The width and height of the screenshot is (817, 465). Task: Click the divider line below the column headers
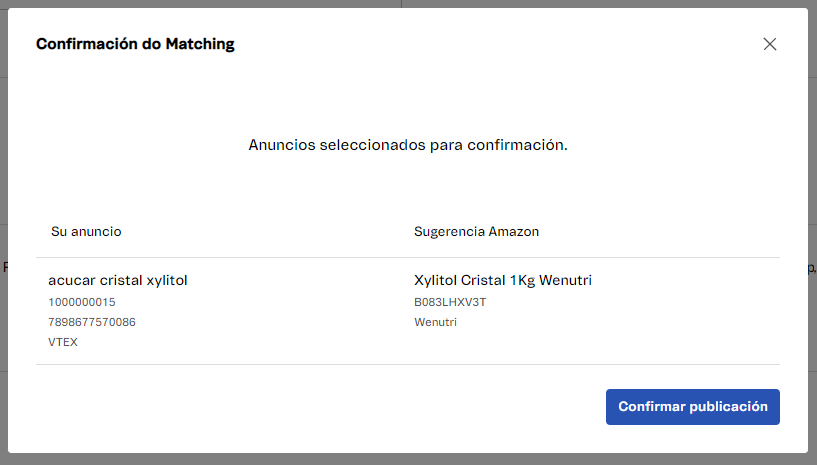click(x=408, y=257)
